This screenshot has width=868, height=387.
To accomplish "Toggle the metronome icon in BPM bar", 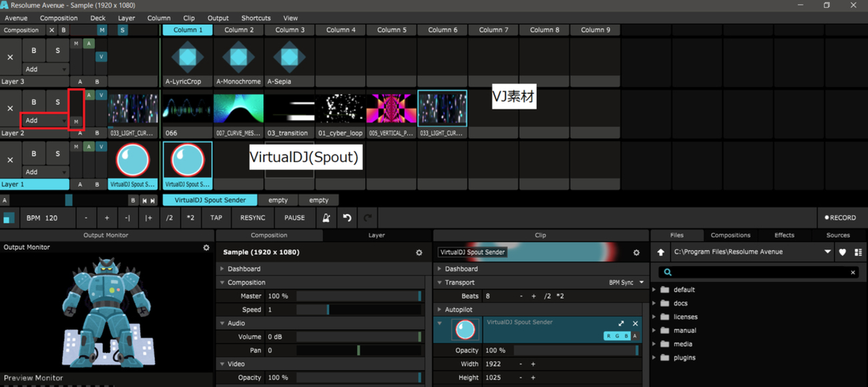I will [326, 218].
